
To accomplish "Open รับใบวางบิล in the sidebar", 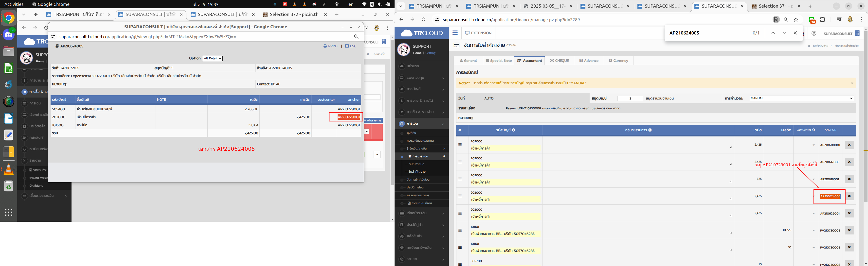I will (416, 164).
